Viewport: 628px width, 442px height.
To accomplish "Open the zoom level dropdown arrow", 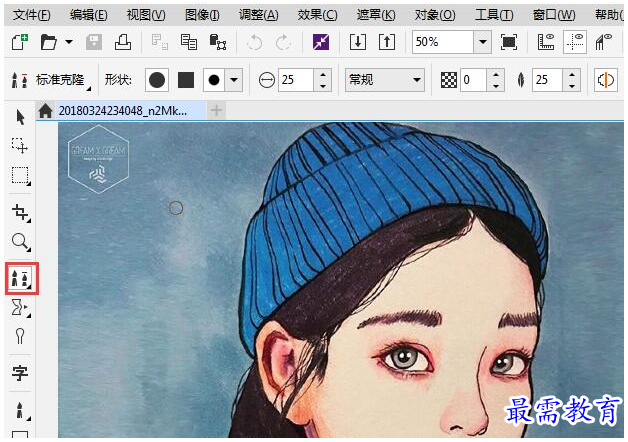I will [483, 42].
